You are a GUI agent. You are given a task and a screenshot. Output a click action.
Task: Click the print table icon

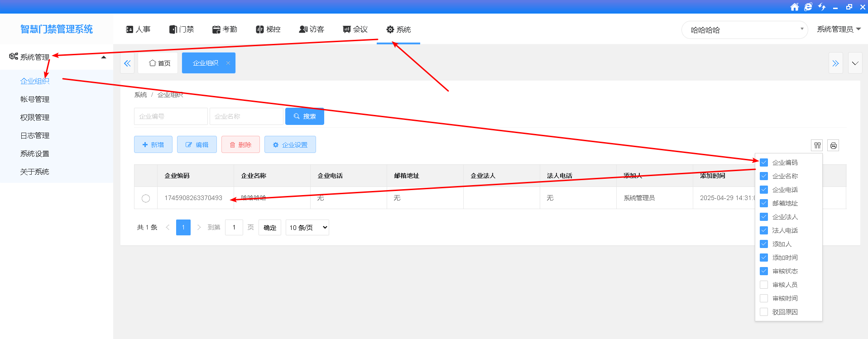coord(833,145)
